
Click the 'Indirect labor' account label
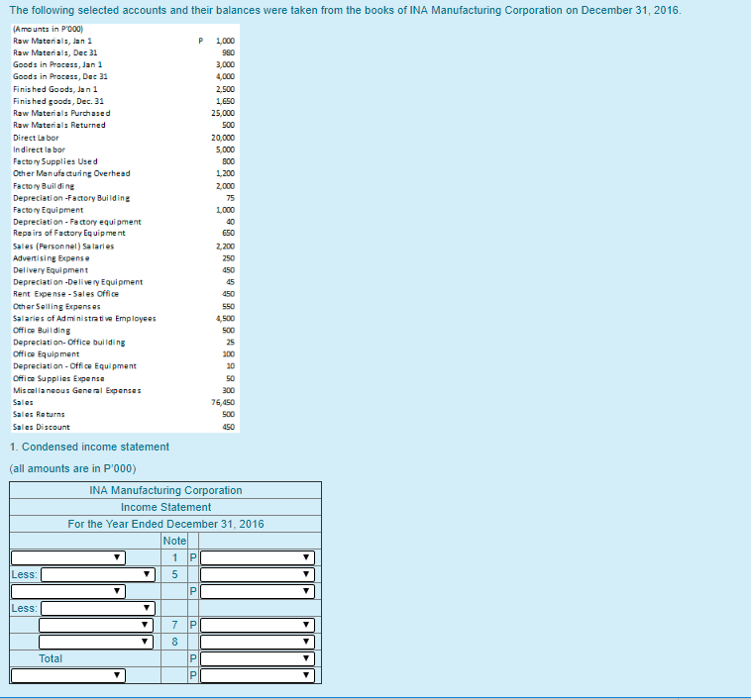(39, 150)
